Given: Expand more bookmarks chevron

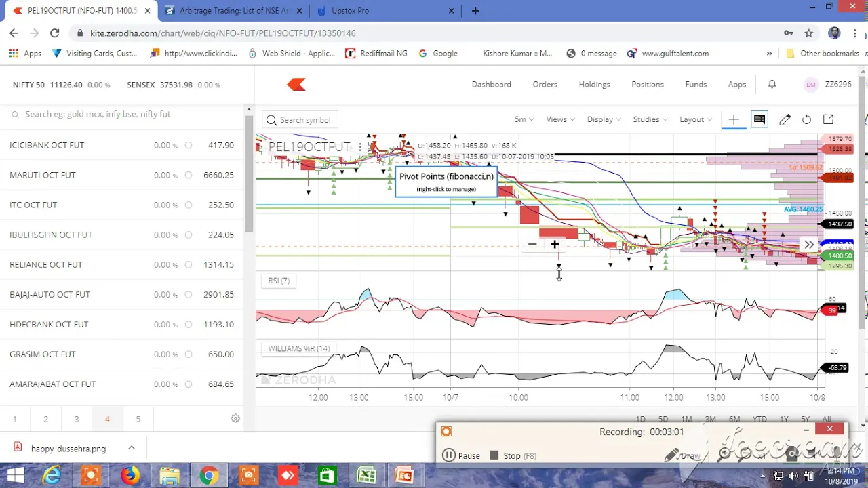Looking at the screenshot, I should click(x=769, y=53).
